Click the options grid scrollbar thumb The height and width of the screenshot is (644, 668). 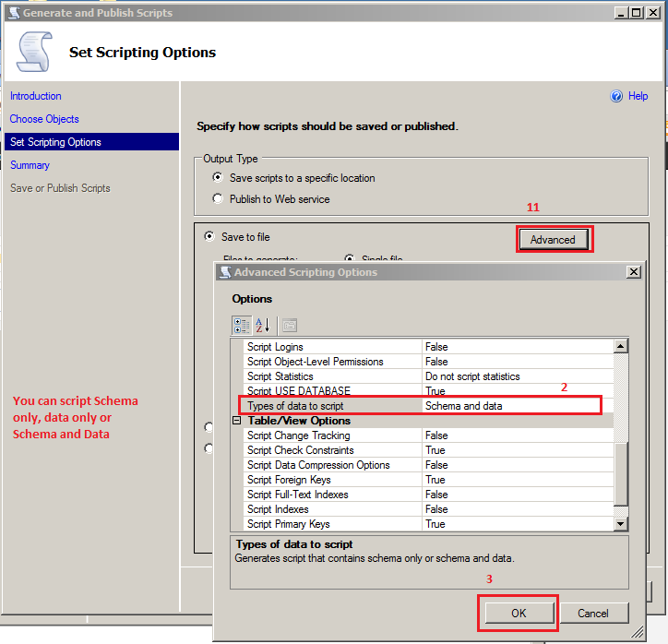click(x=621, y=474)
